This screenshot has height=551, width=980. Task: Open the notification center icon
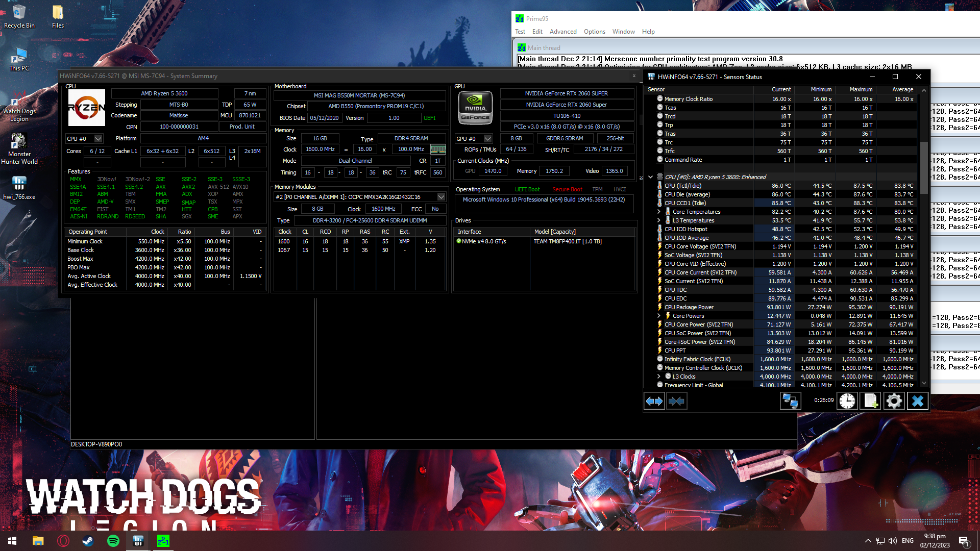[x=964, y=541]
